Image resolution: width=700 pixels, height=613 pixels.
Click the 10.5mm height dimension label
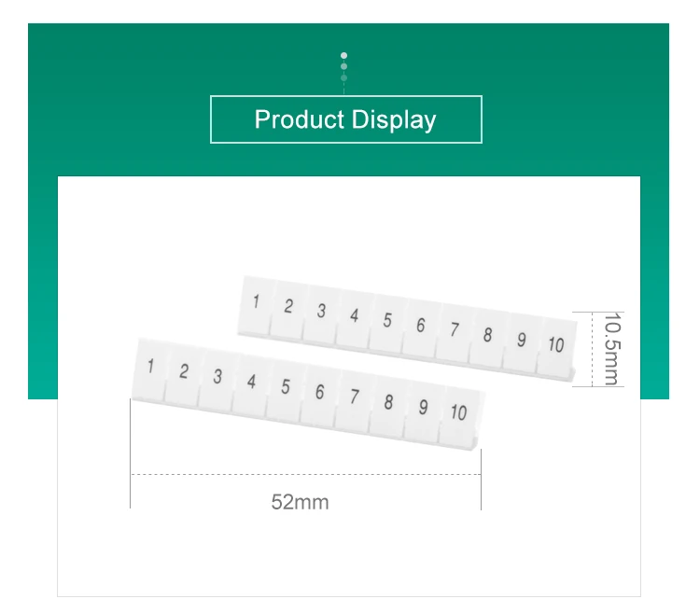coord(612,348)
